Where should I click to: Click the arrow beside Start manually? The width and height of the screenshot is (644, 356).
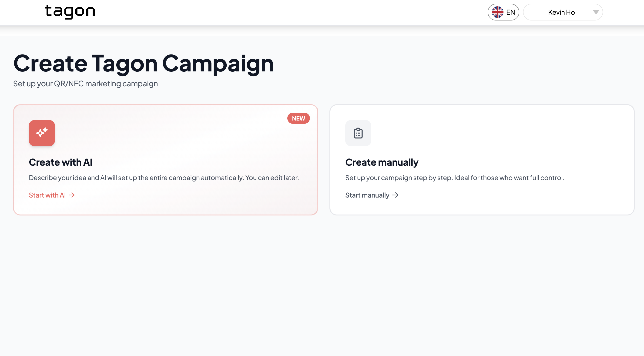[x=395, y=195]
